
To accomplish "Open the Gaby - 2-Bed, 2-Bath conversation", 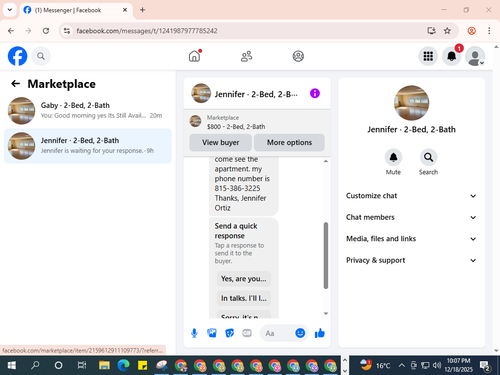I will [x=88, y=110].
